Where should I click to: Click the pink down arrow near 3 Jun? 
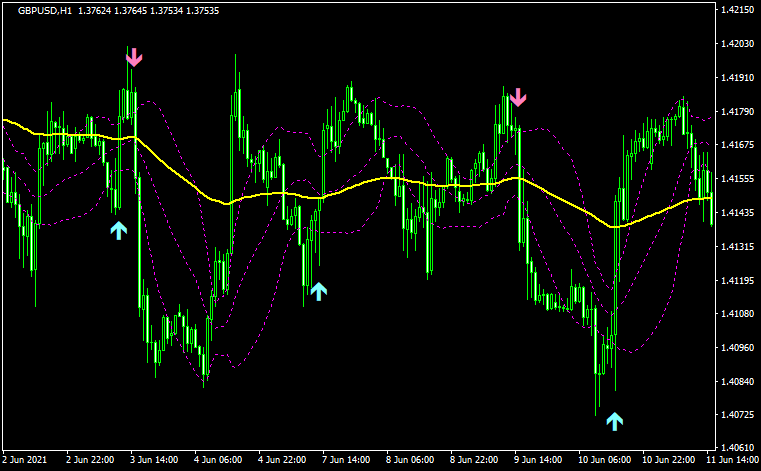(134, 56)
